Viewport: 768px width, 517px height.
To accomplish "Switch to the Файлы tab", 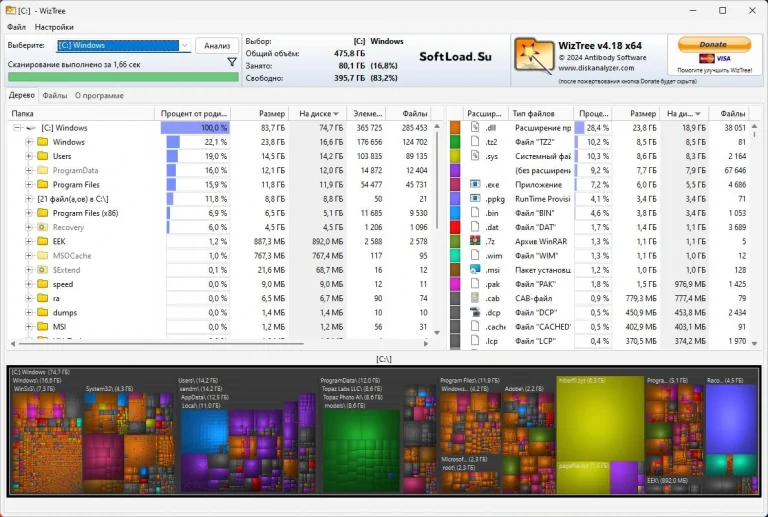I will pos(55,95).
